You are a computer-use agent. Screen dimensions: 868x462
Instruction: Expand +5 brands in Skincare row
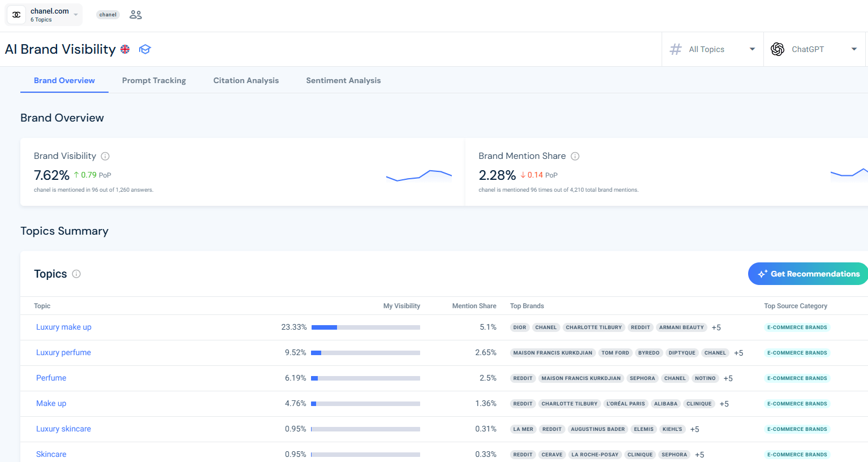click(x=699, y=455)
